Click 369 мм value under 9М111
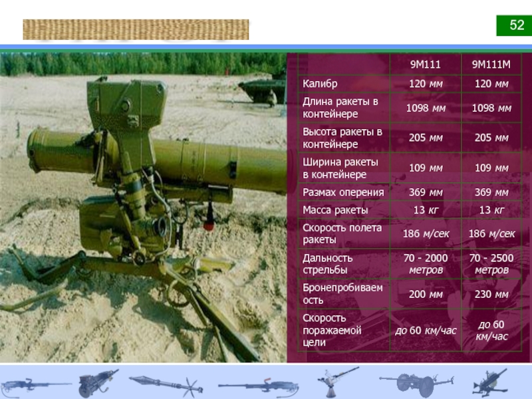532x399 pixels. (x=426, y=192)
